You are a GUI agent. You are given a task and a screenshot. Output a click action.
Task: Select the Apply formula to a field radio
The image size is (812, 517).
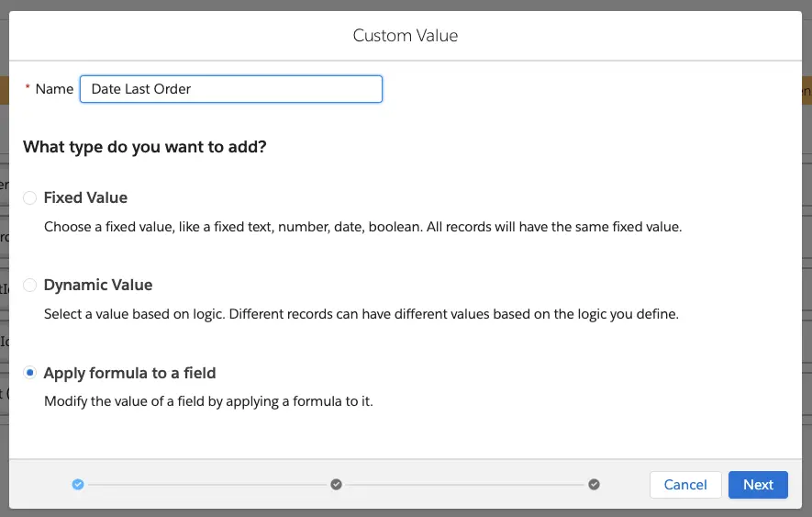(30, 373)
